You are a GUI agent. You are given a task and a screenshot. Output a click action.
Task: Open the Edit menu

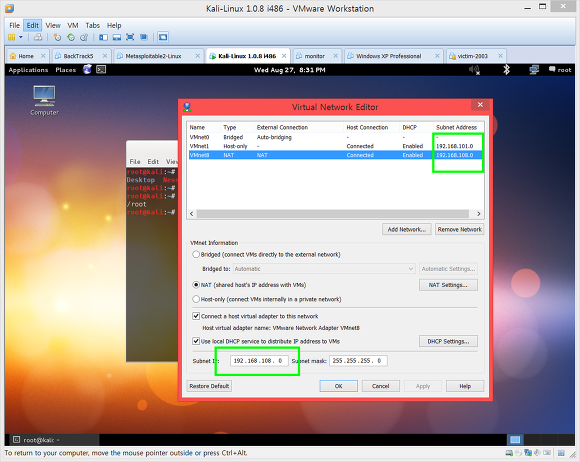[33, 25]
